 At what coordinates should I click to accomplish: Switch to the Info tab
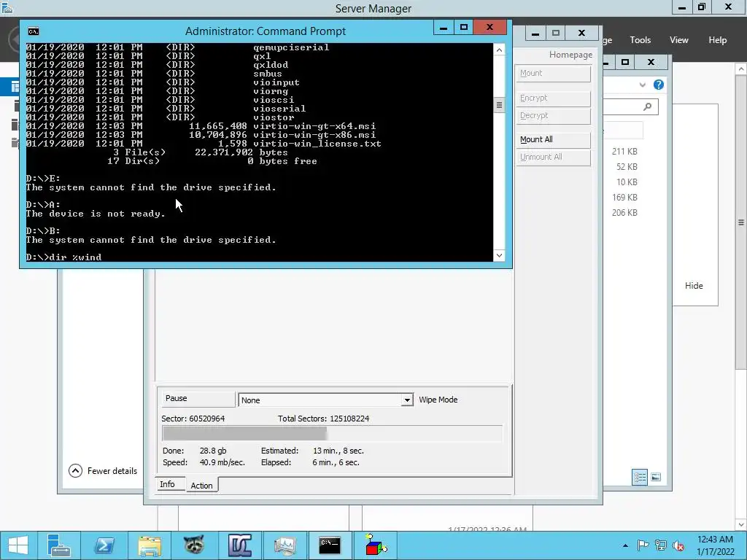coord(167,484)
